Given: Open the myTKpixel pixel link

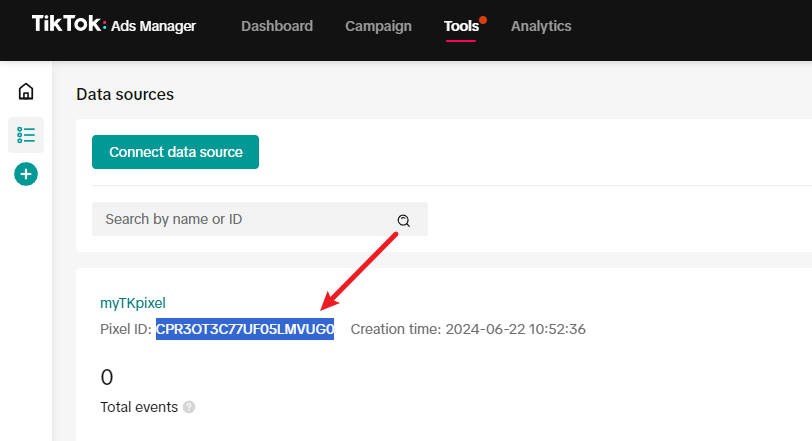Looking at the screenshot, I should [132, 302].
